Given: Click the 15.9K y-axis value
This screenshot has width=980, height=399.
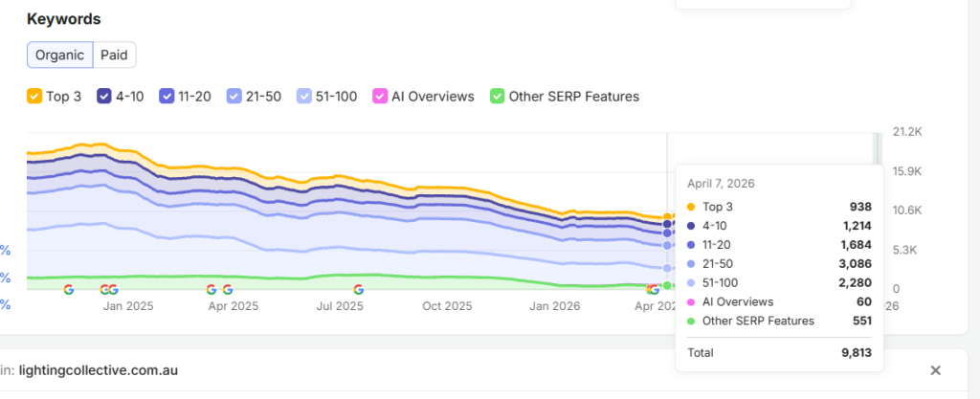Looking at the screenshot, I should (907, 171).
